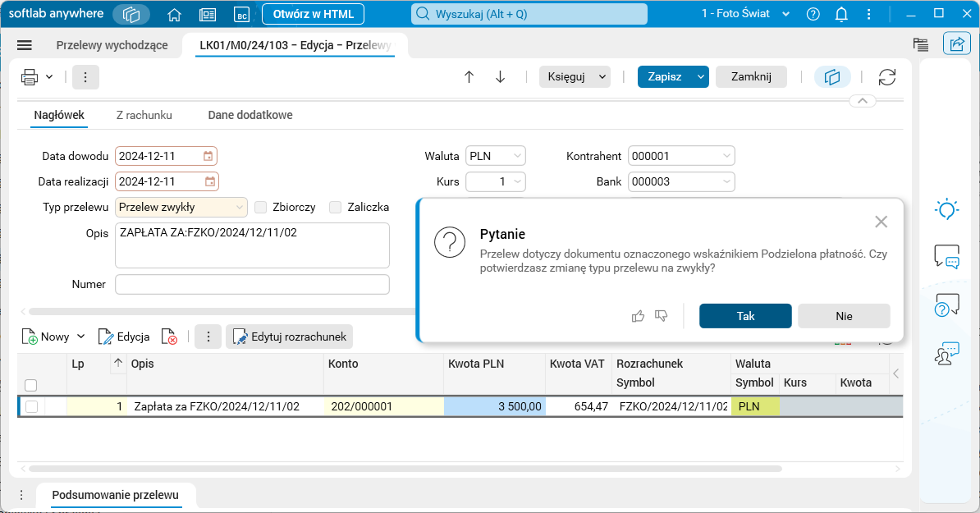Open Podsumowanie przelewu tab
The width and height of the screenshot is (980, 513).
click(116, 495)
